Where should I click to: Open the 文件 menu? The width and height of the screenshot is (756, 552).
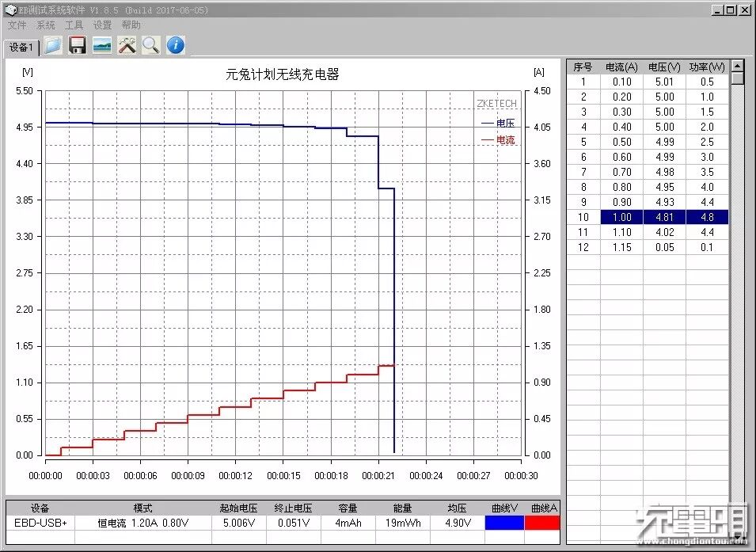(x=17, y=25)
